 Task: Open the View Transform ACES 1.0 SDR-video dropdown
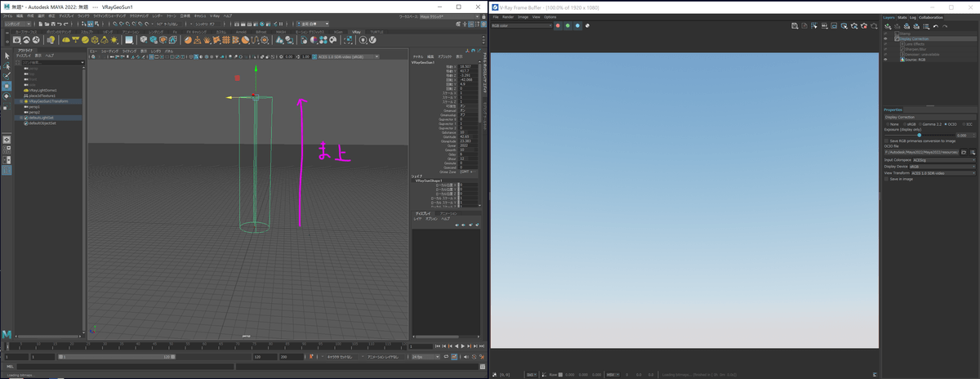coord(944,173)
